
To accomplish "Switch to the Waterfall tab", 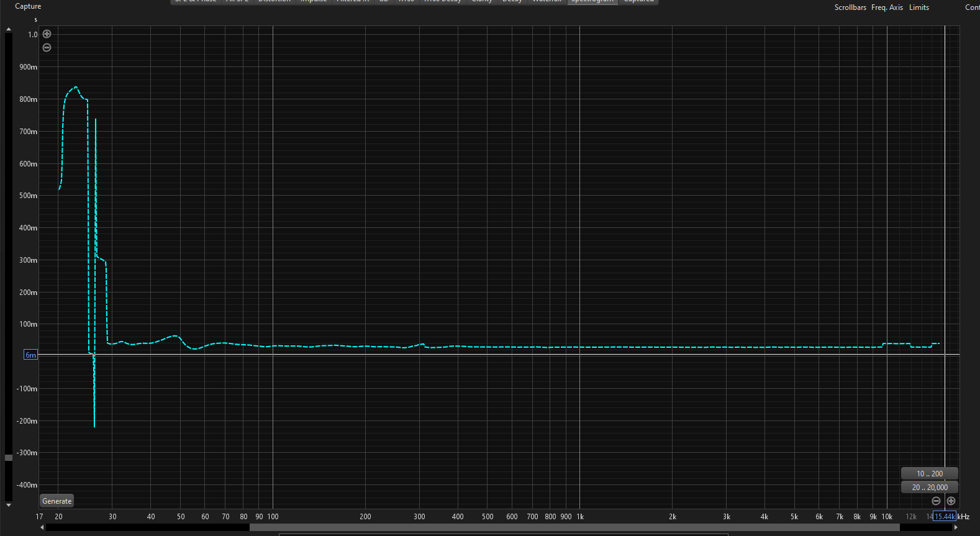I will pyautogui.click(x=547, y=2).
